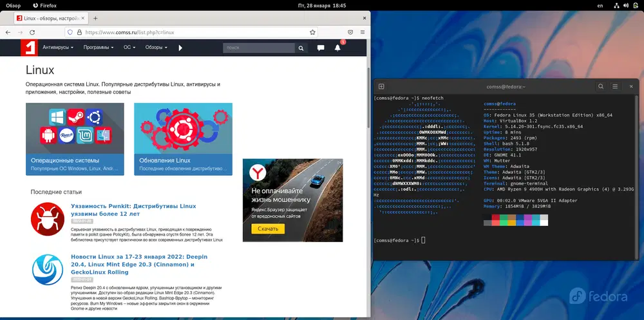This screenshot has width=644, height=320.
Task: Close the Linux - обзоры browser tab
Action: click(82, 18)
